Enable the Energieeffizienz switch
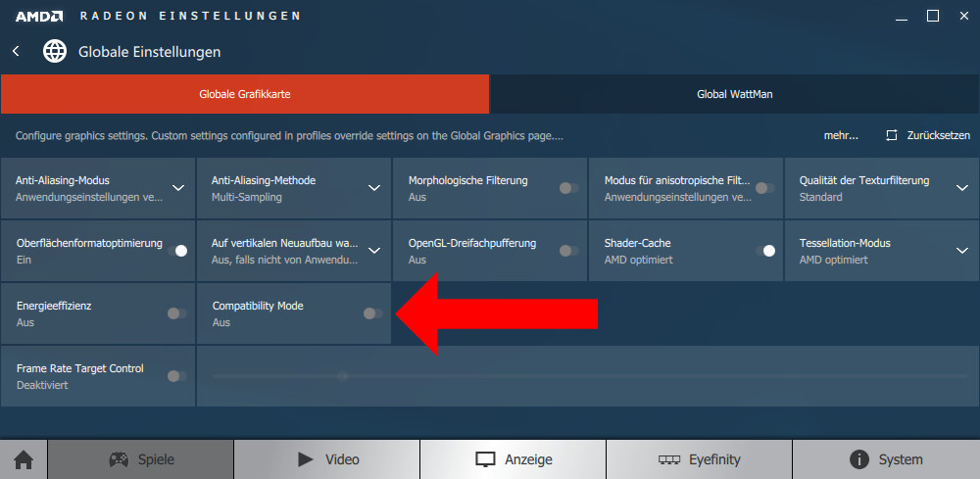The width and height of the screenshot is (980, 479). click(176, 313)
